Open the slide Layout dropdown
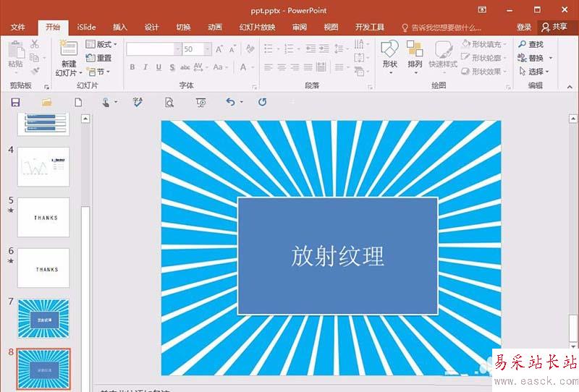Viewport: 579px width, 392px height. [101, 44]
